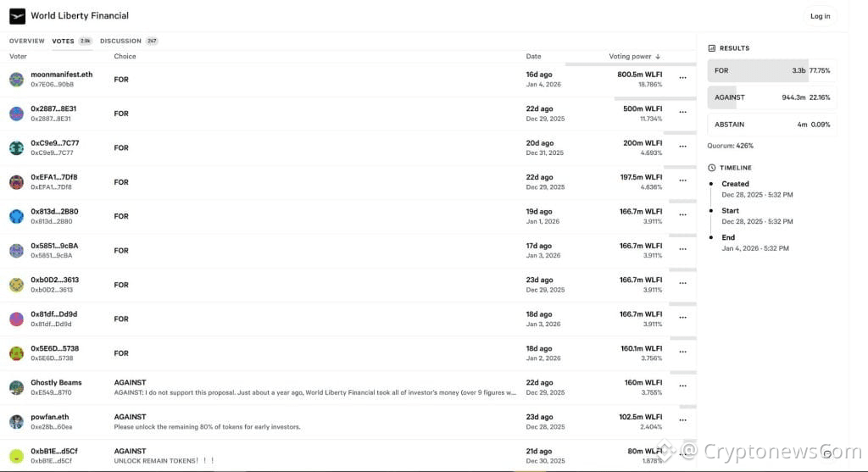Click the FOR results progress bar
This screenshot has width=868, height=472.
pos(771,70)
